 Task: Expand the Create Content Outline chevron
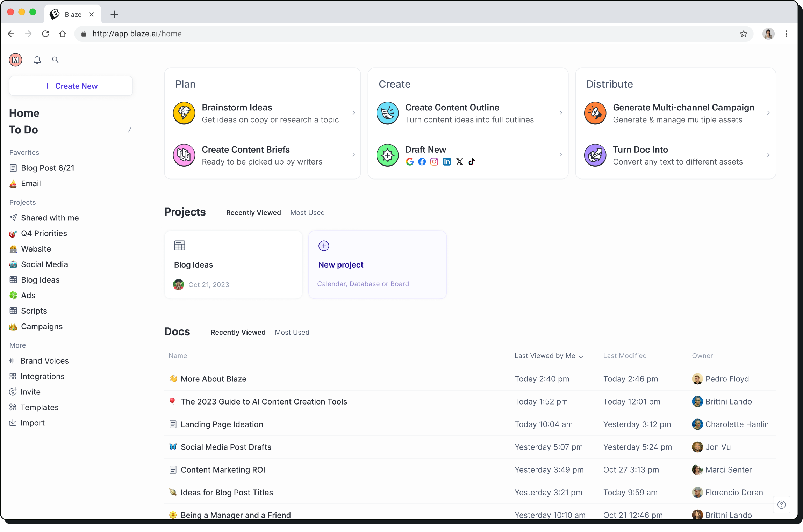[x=560, y=113]
